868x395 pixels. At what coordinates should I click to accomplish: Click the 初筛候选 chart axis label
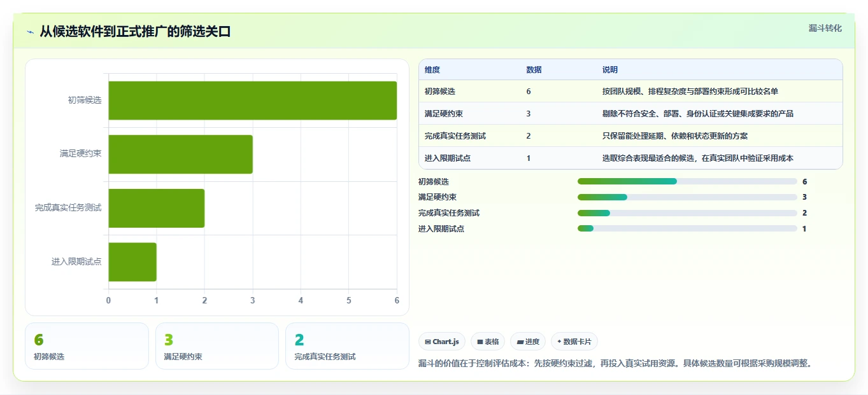(x=85, y=100)
